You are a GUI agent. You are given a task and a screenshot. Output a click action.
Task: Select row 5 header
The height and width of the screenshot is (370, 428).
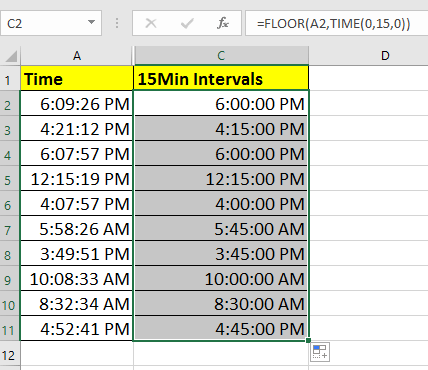pyautogui.click(x=8, y=180)
